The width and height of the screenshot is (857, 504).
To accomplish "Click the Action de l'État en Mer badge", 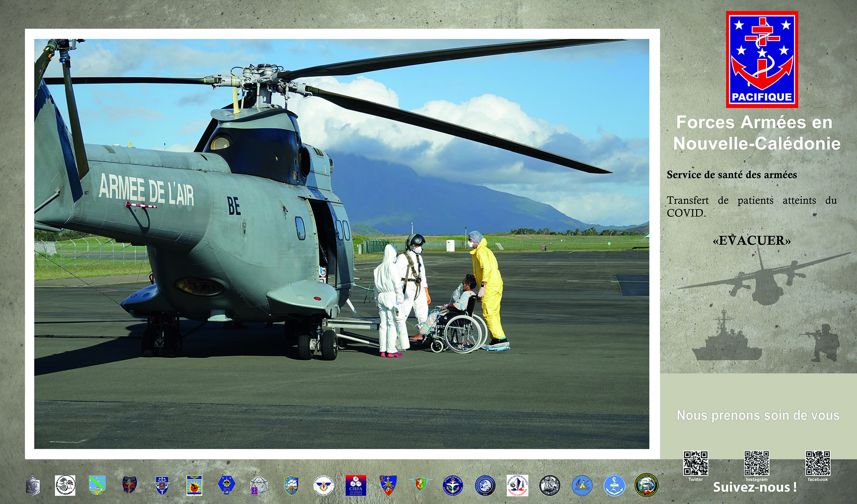I will pyautogui.click(x=452, y=486).
